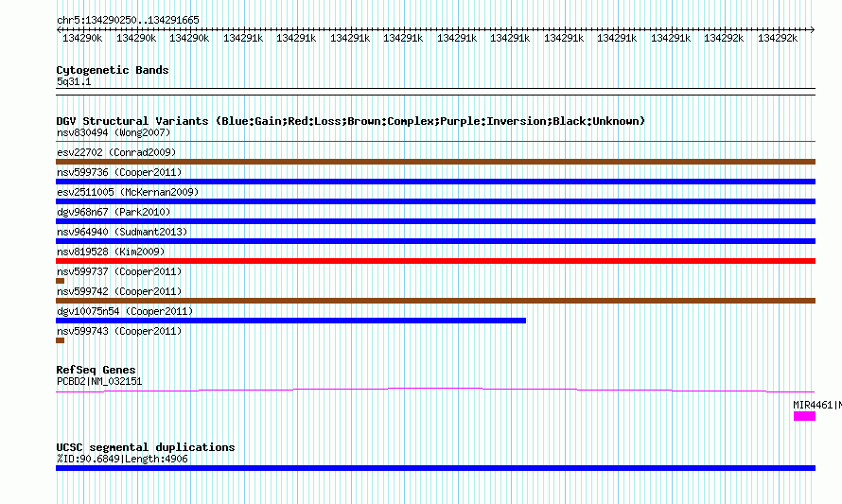842x504 pixels.
Task: Click the brown nsv599742 complex bar
Action: (435, 301)
